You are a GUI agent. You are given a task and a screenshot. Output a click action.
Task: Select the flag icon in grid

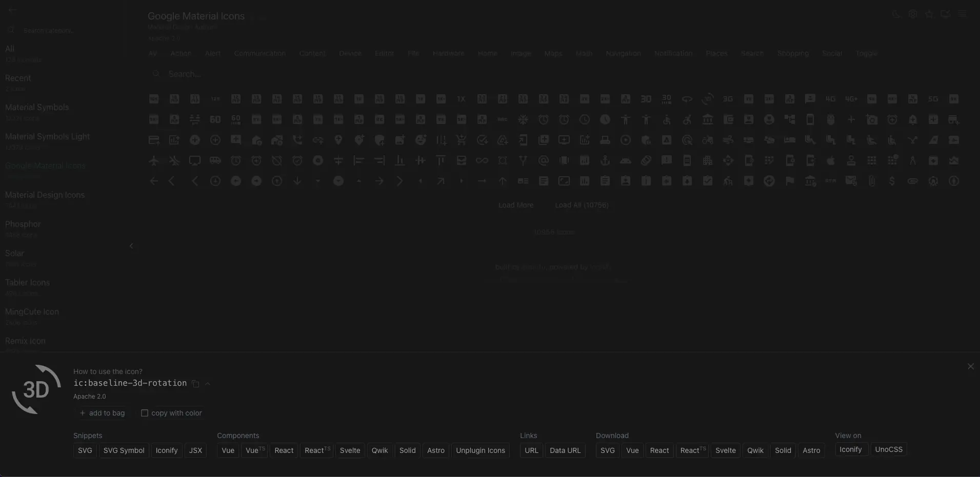coord(789,181)
